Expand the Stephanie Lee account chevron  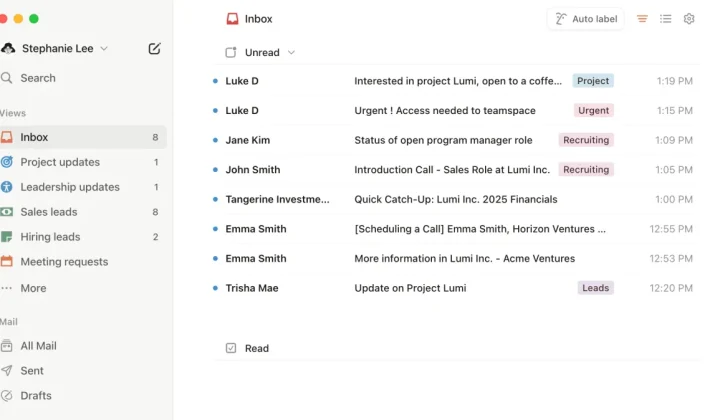pos(104,49)
